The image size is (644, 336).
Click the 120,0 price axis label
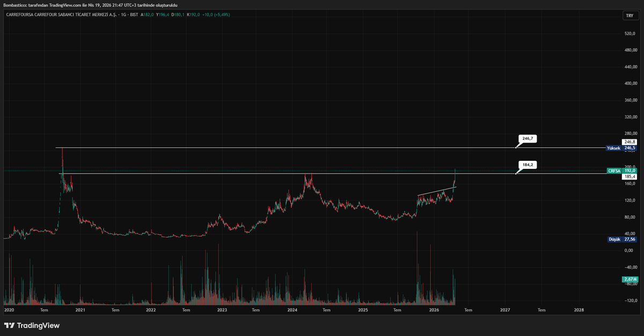coord(631,200)
